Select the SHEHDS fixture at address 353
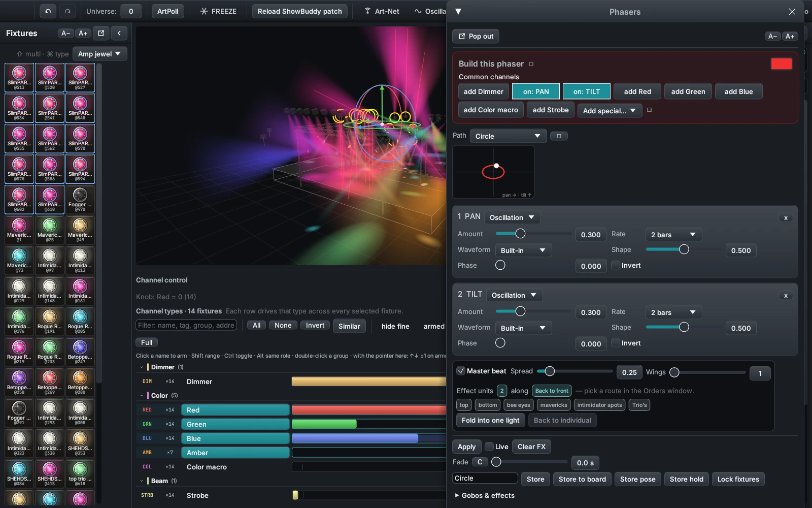 (80, 443)
